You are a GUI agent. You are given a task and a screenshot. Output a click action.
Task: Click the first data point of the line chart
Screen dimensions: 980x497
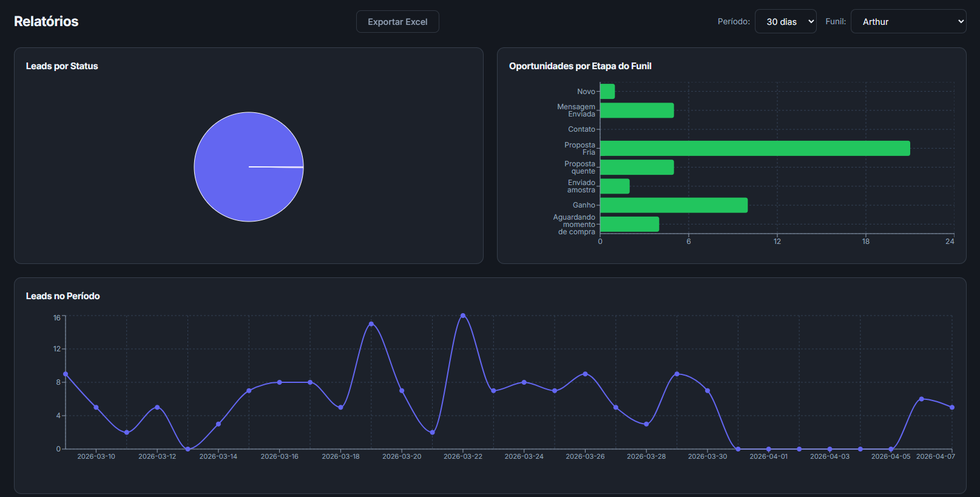click(x=66, y=374)
